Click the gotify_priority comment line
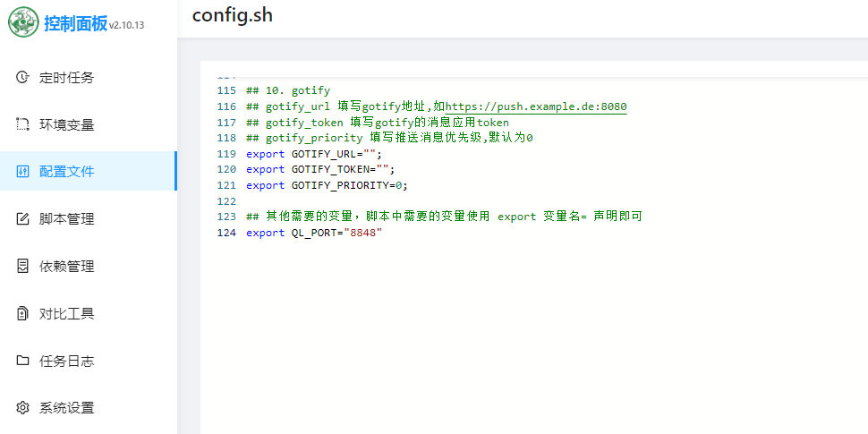Screen dimensions: 868x434 pyautogui.click(x=389, y=138)
